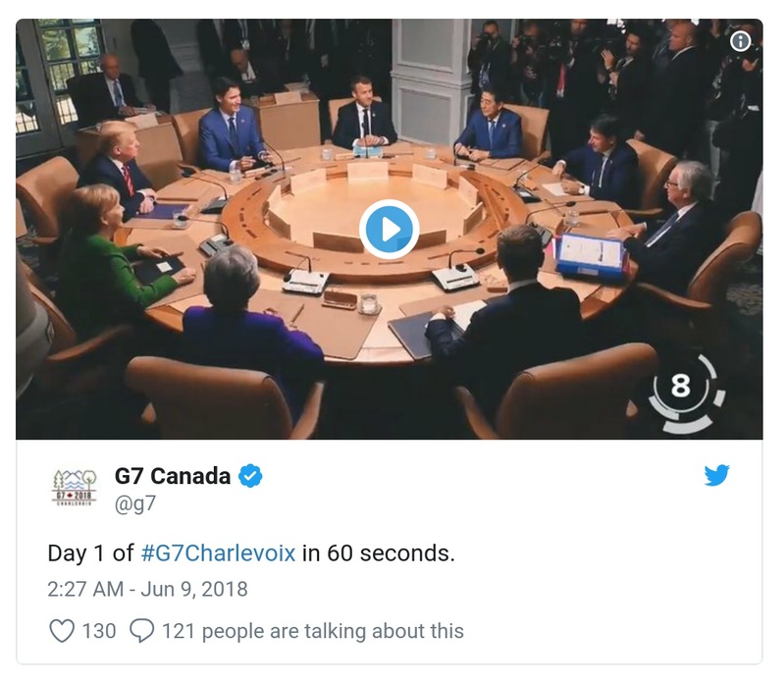This screenshot has height=683, width=784.
Task: Open the #G7Charlevoix hashtag link
Action: pyautogui.click(x=218, y=552)
